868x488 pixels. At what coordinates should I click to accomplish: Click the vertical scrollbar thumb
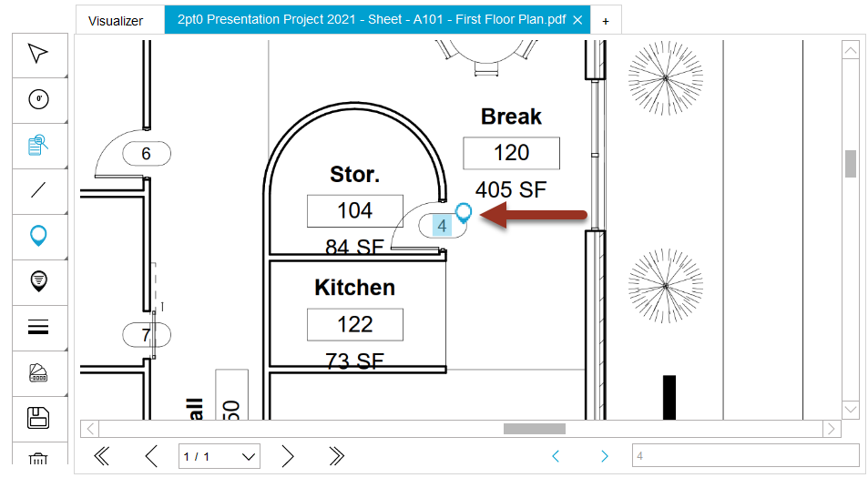tap(851, 164)
